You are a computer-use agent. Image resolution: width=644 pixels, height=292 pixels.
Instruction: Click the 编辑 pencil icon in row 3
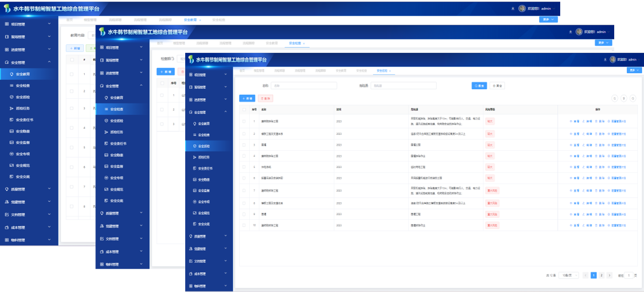(x=584, y=145)
